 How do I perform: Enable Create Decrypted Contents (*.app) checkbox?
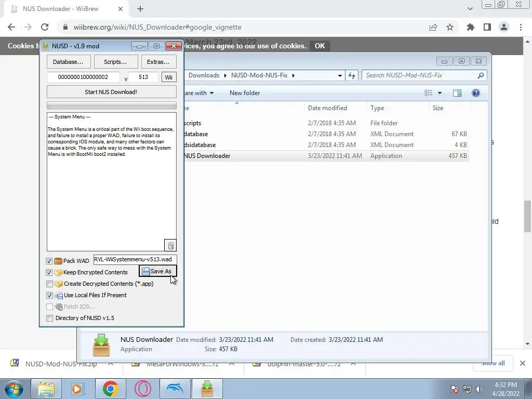(49, 284)
